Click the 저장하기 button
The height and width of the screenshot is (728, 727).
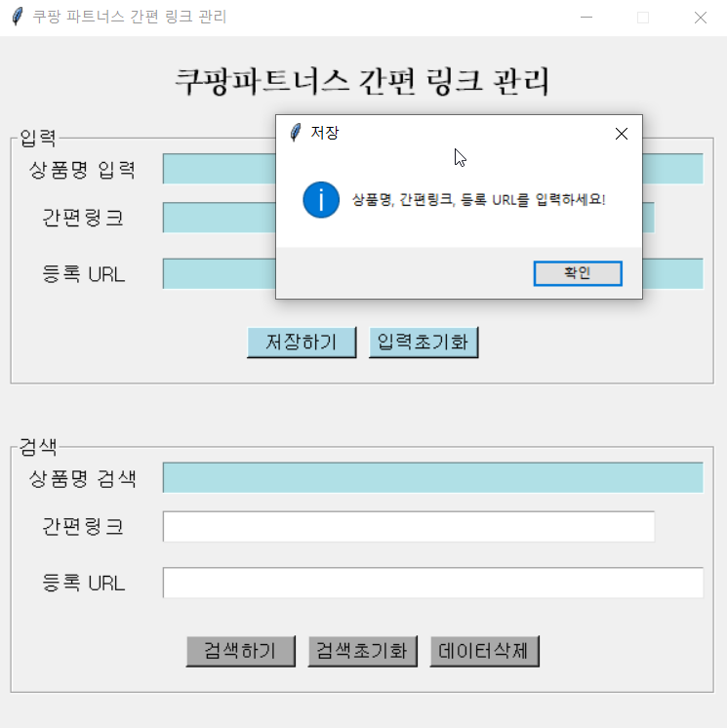click(302, 343)
